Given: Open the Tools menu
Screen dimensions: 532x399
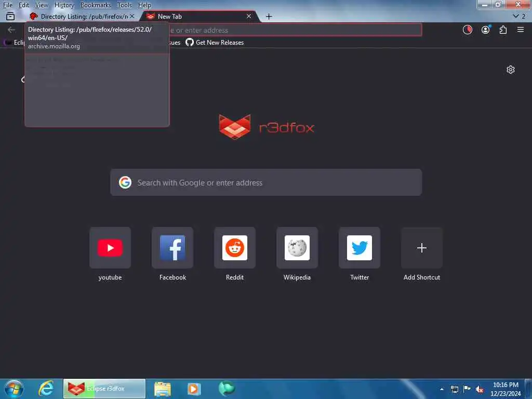Looking at the screenshot, I should tap(125, 5).
